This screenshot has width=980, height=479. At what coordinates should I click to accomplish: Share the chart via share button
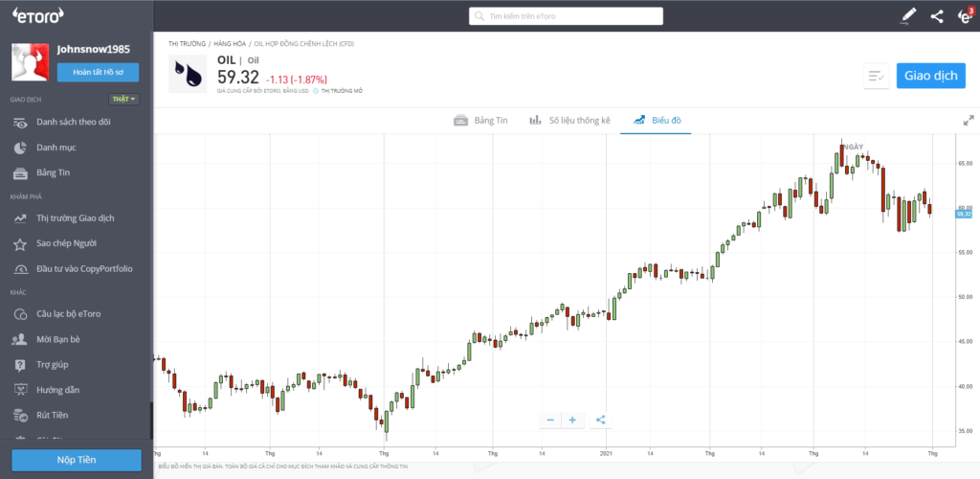[x=601, y=421]
